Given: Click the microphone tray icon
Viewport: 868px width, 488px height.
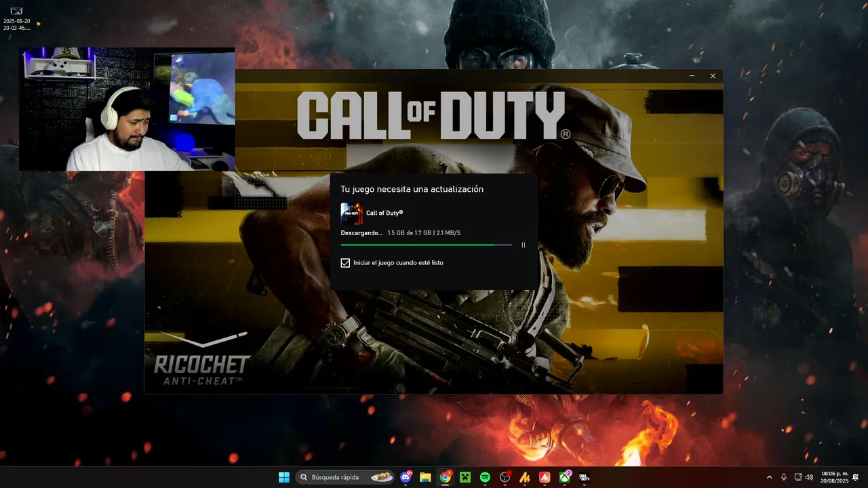Looking at the screenshot, I should pyautogui.click(x=784, y=477).
